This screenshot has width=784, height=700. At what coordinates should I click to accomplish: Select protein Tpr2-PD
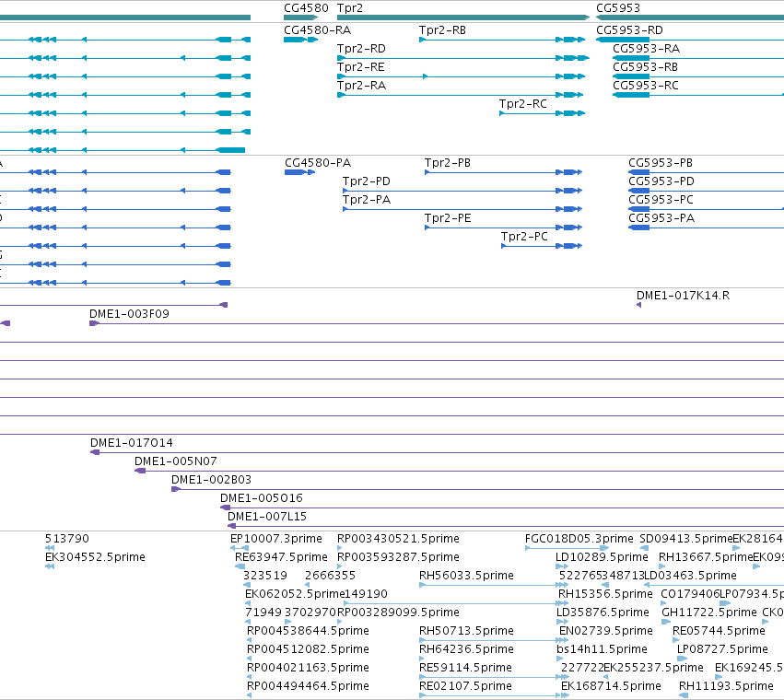click(367, 181)
